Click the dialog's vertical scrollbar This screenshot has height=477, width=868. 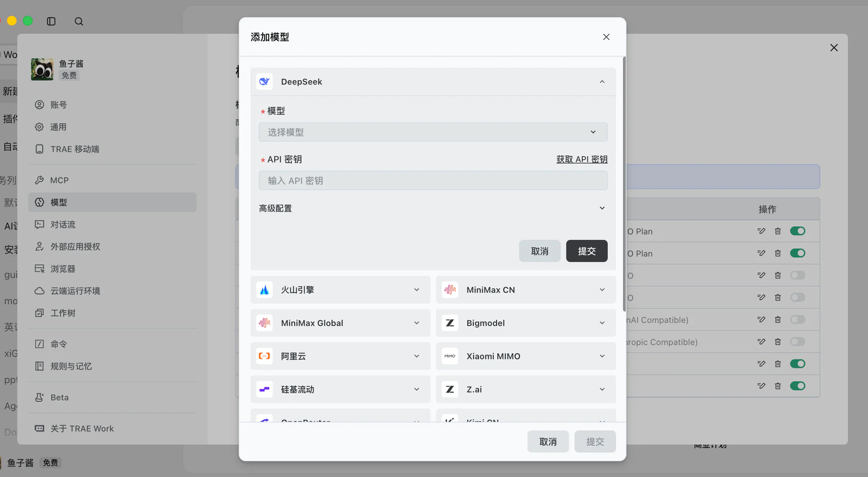click(x=624, y=184)
